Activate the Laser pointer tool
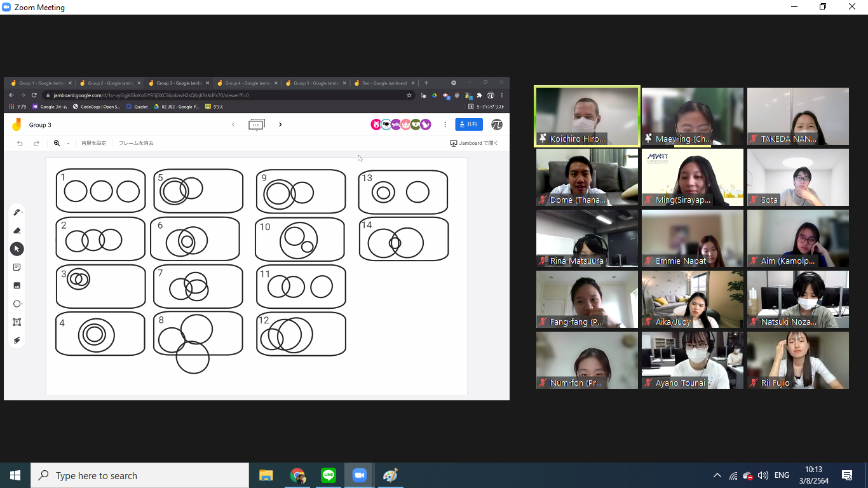Image resolution: width=868 pixels, height=488 pixels. [x=17, y=341]
